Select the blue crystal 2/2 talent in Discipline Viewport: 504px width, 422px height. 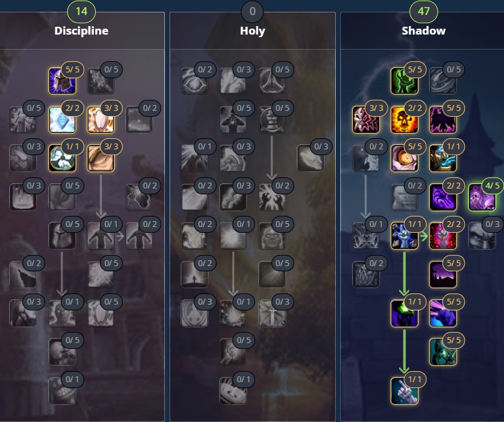point(62,119)
